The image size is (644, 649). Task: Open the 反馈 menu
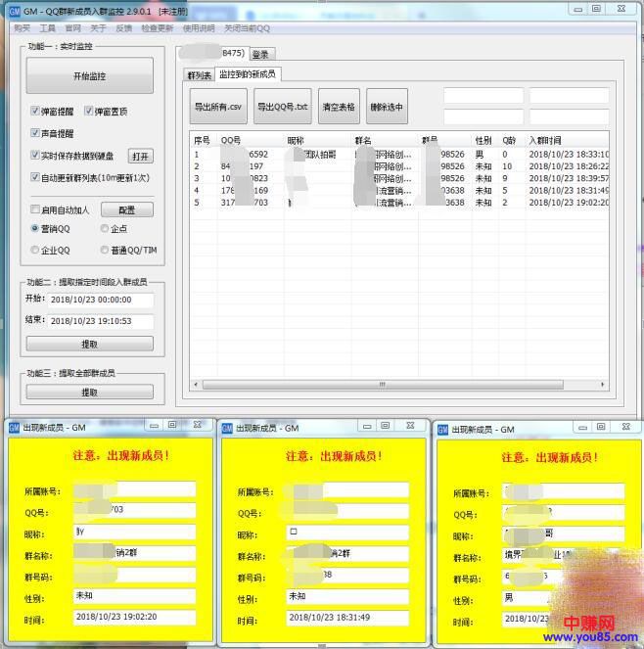(x=123, y=28)
